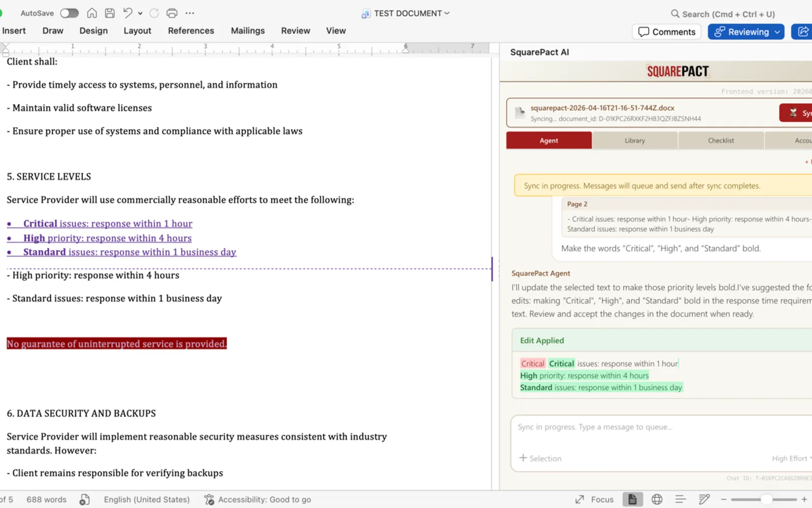Open the undo history dropdown arrow
Viewport: 812px width, 508px height.
click(140, 13)
